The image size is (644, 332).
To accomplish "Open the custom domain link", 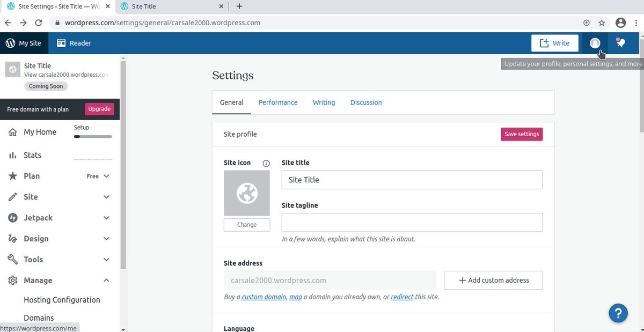I will [264, 297].
